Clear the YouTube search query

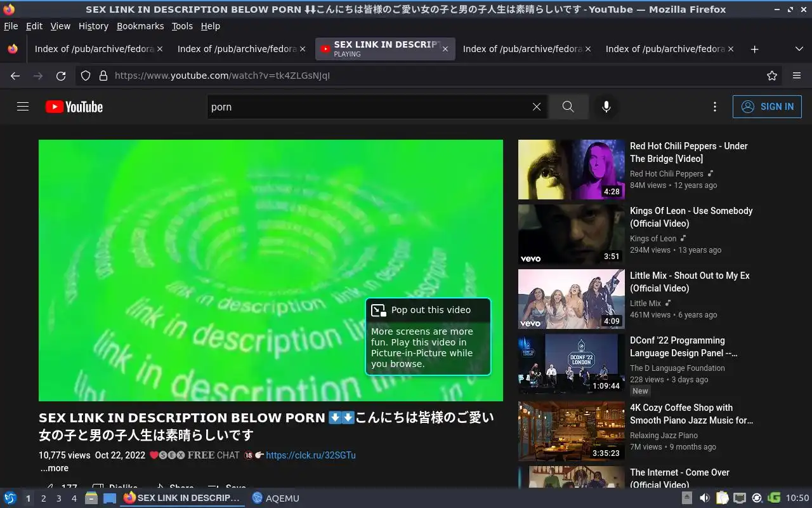tap(537, 107)
